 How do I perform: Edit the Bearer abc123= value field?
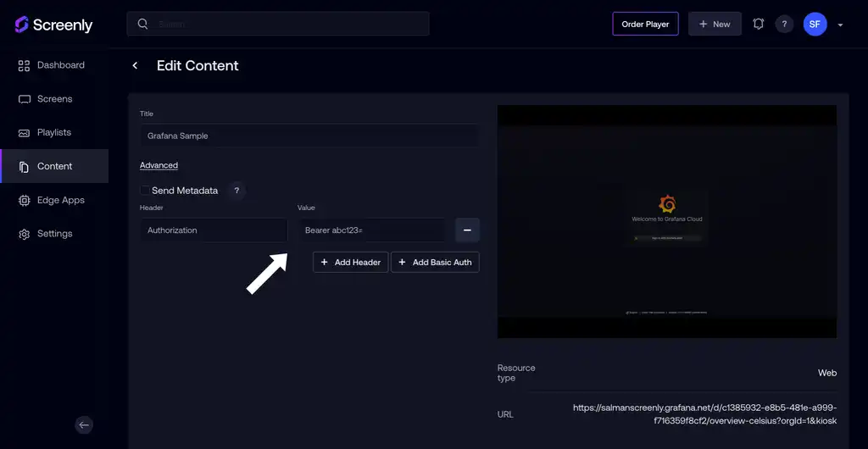(x=371, y=230)
